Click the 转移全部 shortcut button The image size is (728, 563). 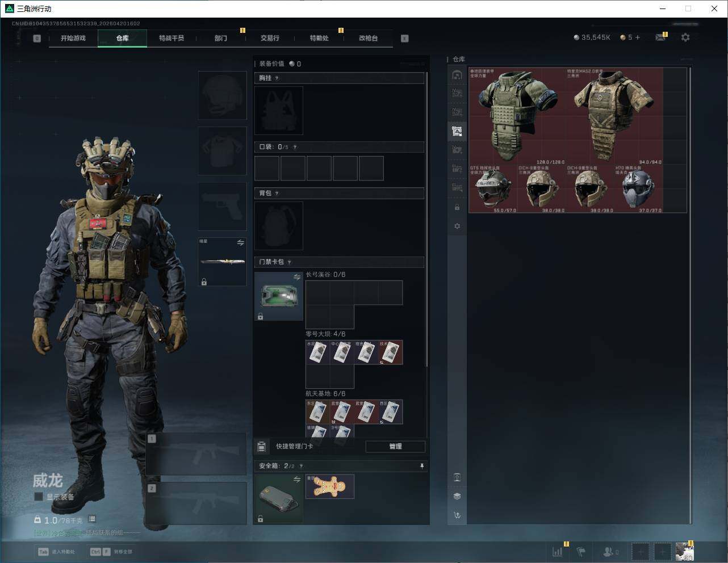click(111, 552)
